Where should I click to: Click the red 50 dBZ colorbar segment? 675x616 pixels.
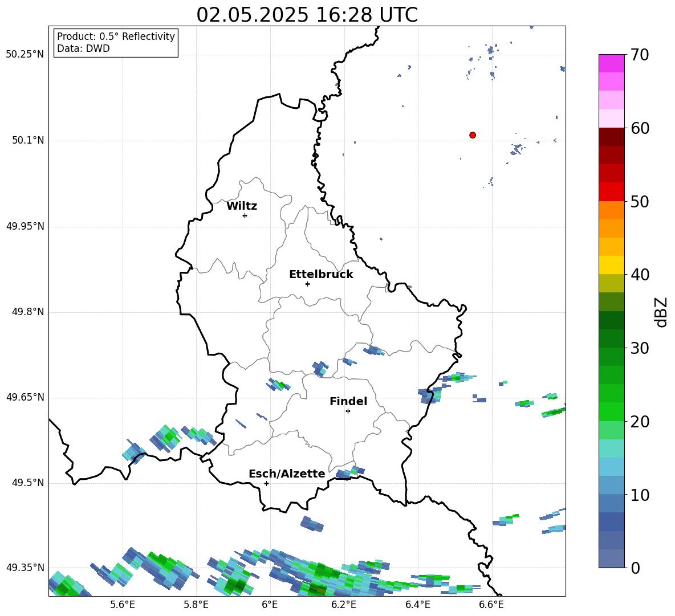611,192
